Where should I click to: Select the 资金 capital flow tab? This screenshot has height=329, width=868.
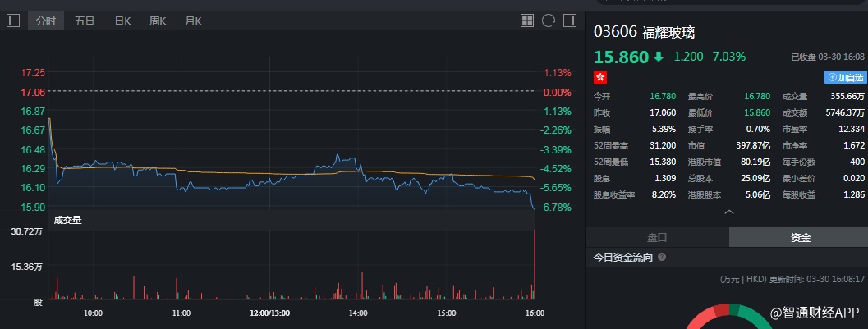click(801, 237)
